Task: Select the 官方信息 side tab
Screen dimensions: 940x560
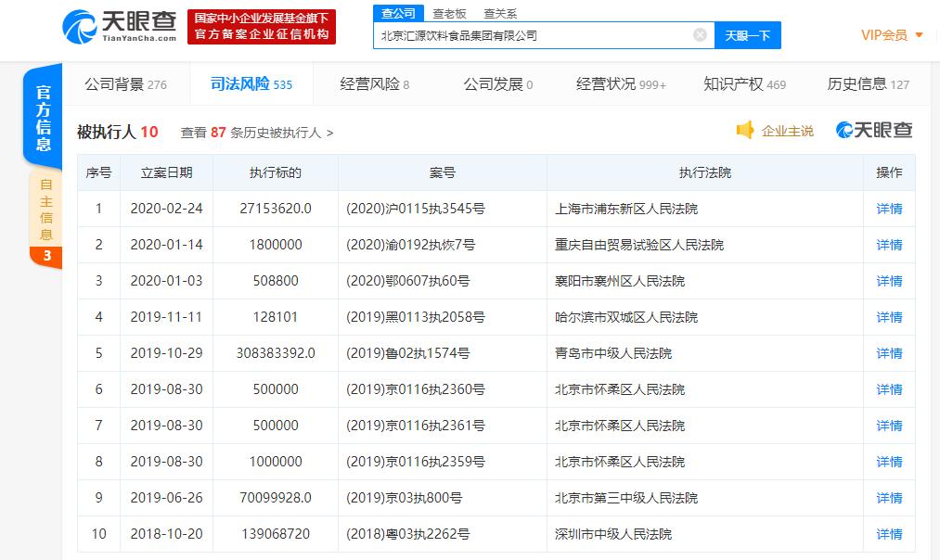Action: 43,118
